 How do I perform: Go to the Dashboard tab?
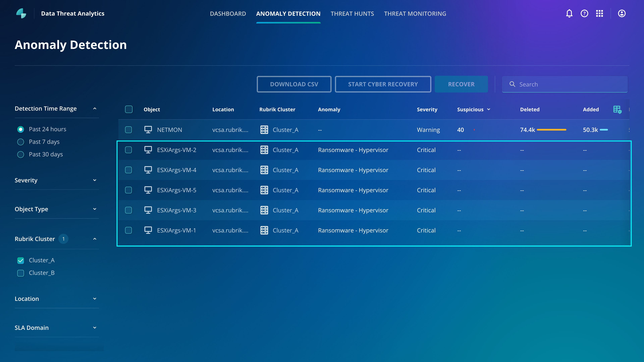coord(228,14)
